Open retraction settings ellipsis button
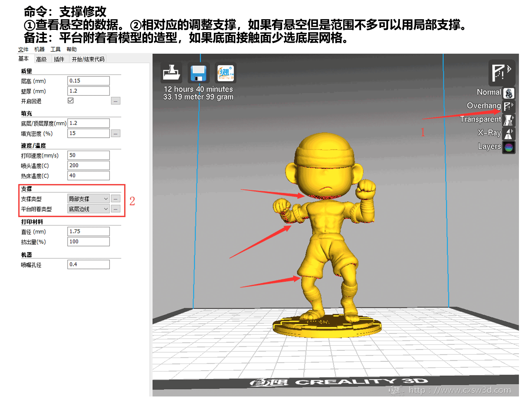This screenshot has height=401, width=532. 116,101
